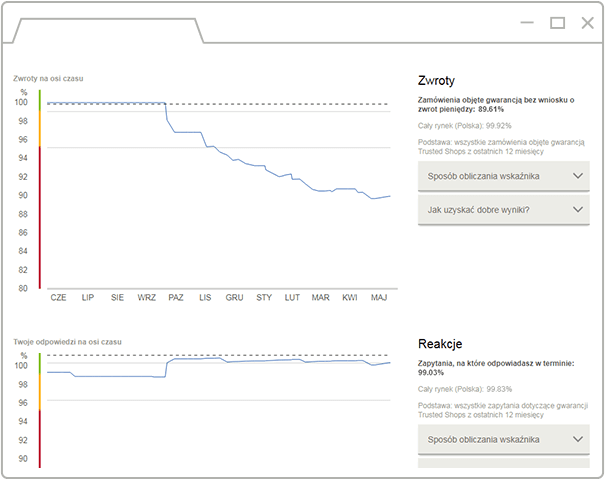Click '89.61%' returns indicator value
Image resolution: width=605 pixels, height=480 pixels.
point(491,110)
